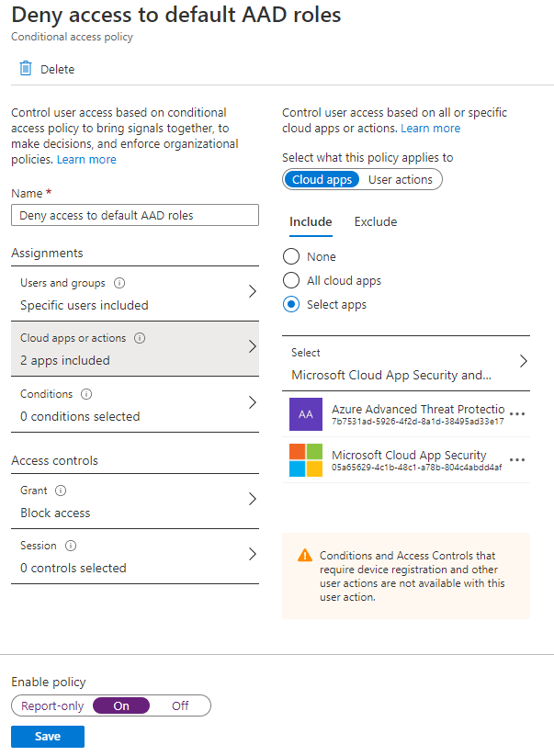Image resolution: width=554 pixels, height=756 pixels.
Task: Open ellipsis menu for Microsoft Cloud App Security
Action: coord(517,459)
